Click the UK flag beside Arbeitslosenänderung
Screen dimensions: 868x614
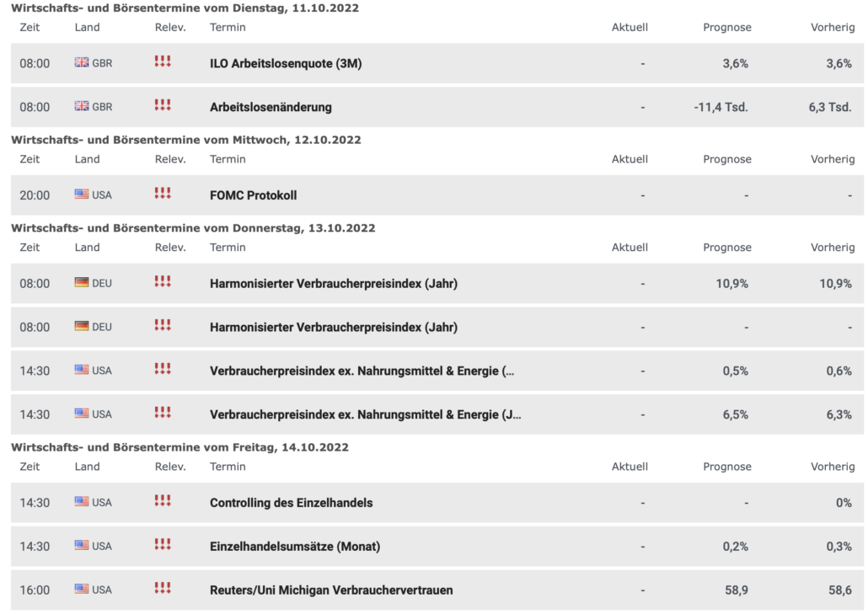82,107
